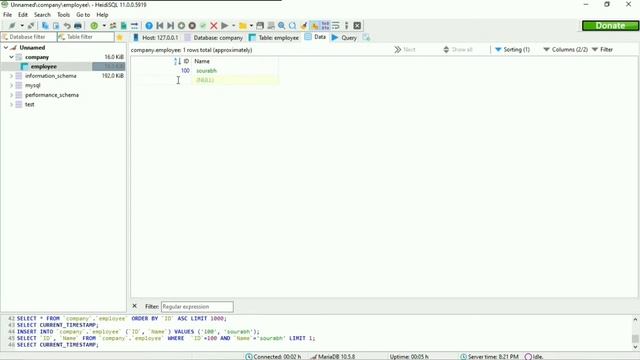Viewport: 640px width, 360px height.
Task: Click the Run query play icon
Action: click(224, 26)
